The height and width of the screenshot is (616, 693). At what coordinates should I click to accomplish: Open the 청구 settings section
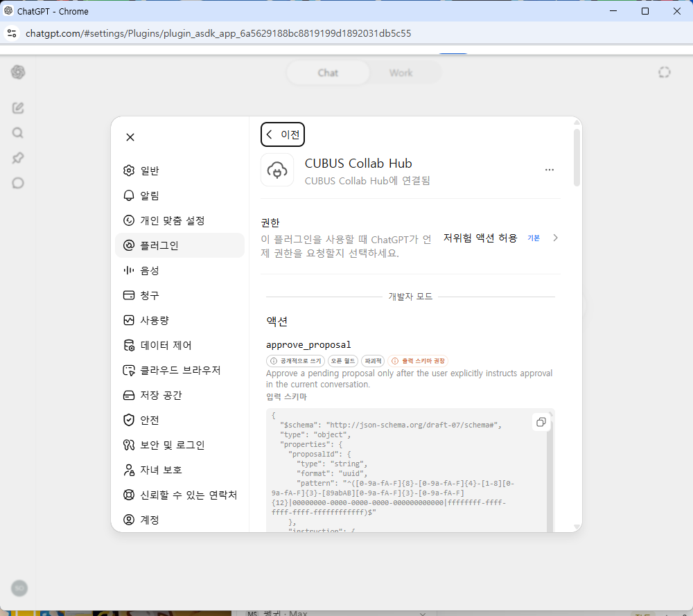179,295
